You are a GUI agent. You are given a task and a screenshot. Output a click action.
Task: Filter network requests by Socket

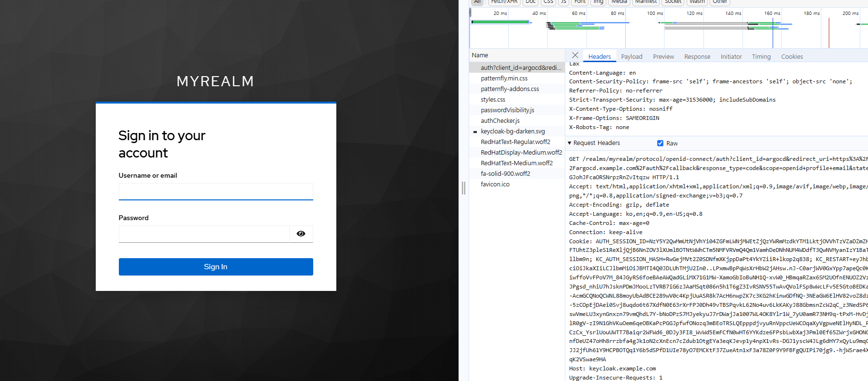[x=673, y=2]
